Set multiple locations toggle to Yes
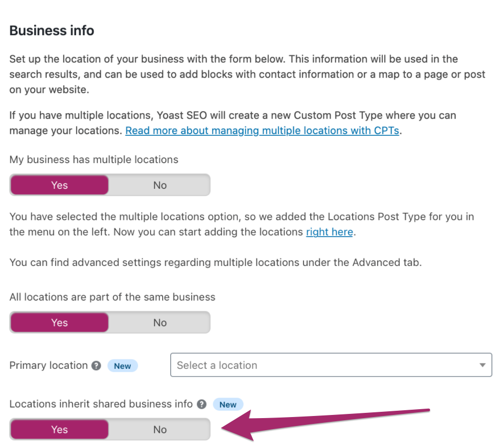The width and height of the screenshot is (503, 448). click(59, 185)
